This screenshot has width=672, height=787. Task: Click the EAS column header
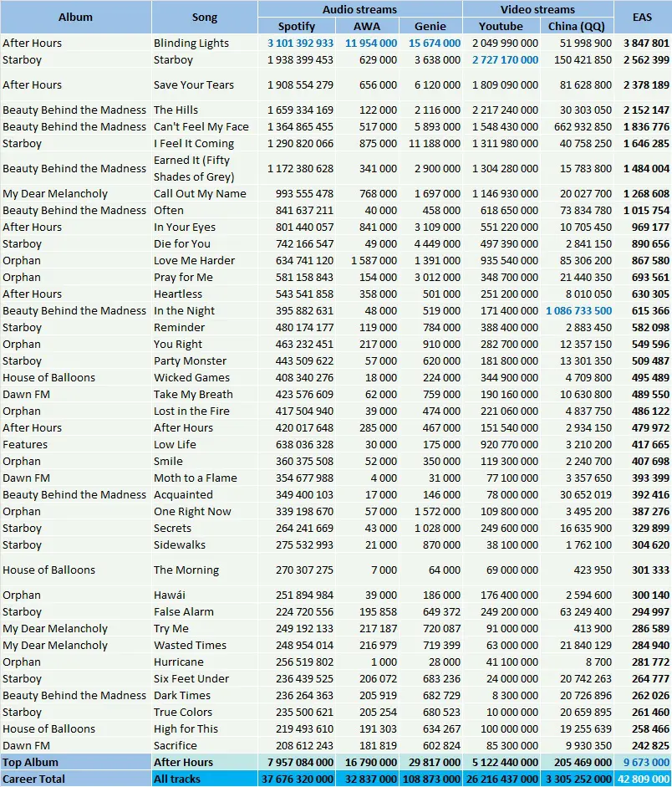[643, 17]
